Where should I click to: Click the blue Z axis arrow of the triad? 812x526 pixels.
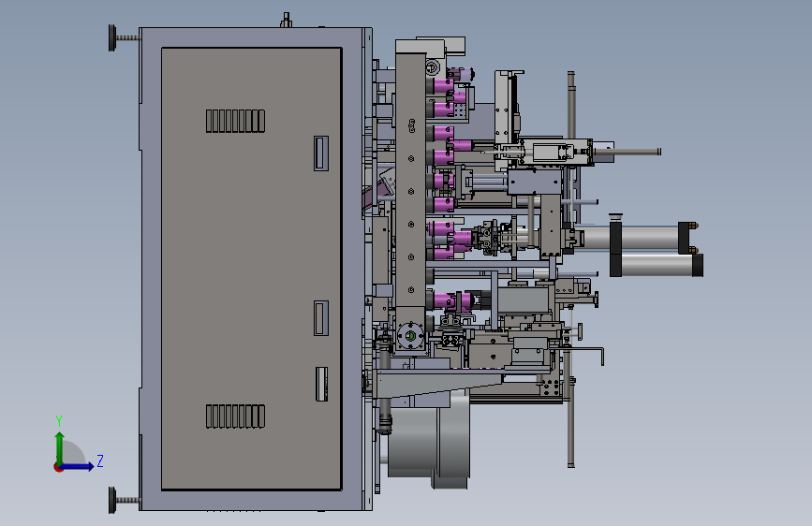(x=78, y=466)
